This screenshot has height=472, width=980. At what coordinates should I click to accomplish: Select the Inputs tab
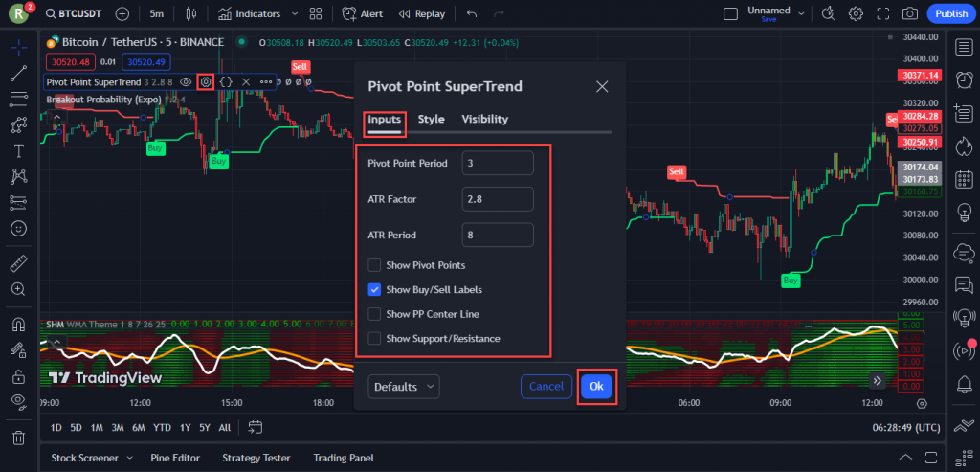point(385,119)
